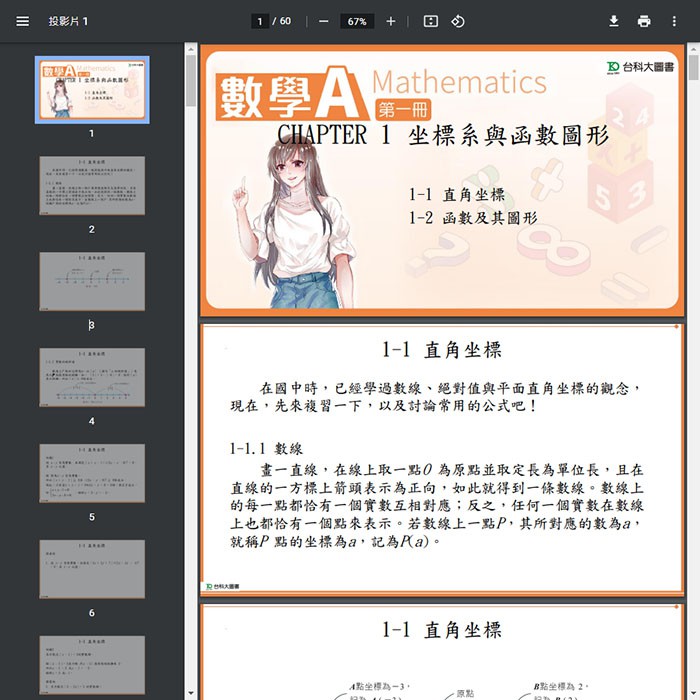700x700 pixels.
Task: Print the document with the printer icon
Action: click(x=644, y=21)
